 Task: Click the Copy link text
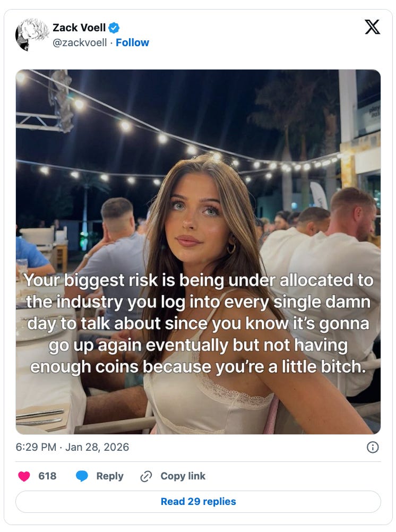click(183, 476)
